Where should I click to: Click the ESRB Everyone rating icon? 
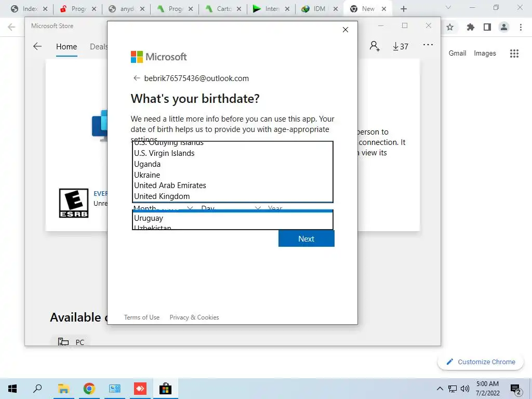point(74,203)
